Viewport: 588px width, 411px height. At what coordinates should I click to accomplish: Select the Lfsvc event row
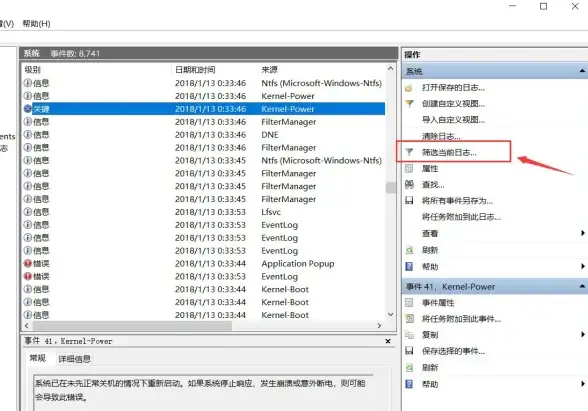pyautogui.click(x=204, y=212)
